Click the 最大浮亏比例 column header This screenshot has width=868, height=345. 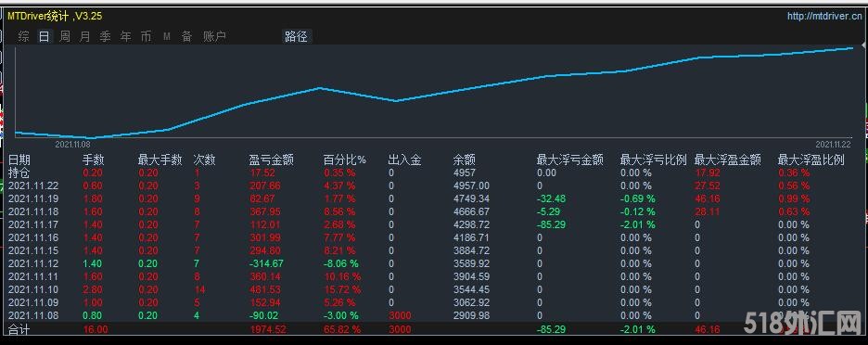653,160
